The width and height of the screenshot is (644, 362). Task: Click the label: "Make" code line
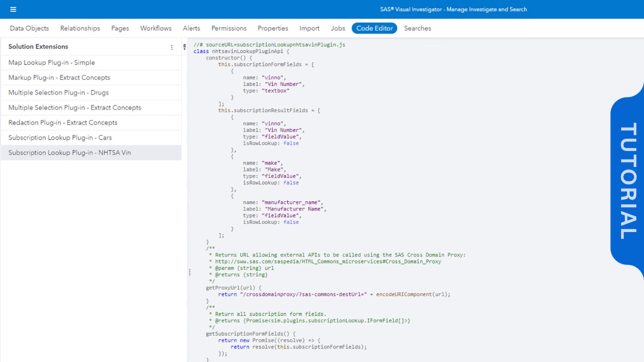click(x=265, y=169)
